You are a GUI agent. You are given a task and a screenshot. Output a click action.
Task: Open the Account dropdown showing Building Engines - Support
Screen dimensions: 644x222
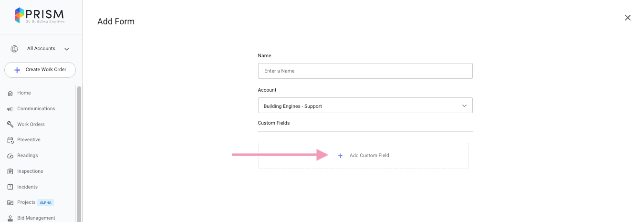click(x=365, y=106)
